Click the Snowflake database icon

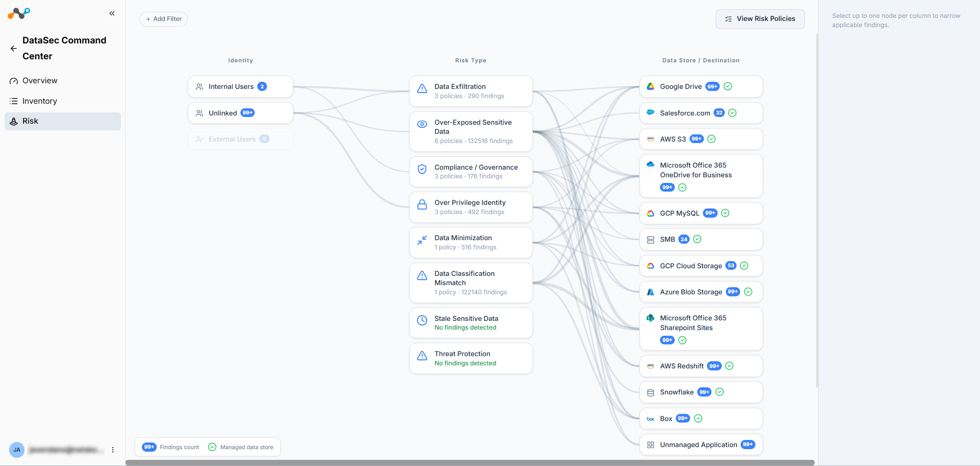pyautogui.click(x=650, y=392)
